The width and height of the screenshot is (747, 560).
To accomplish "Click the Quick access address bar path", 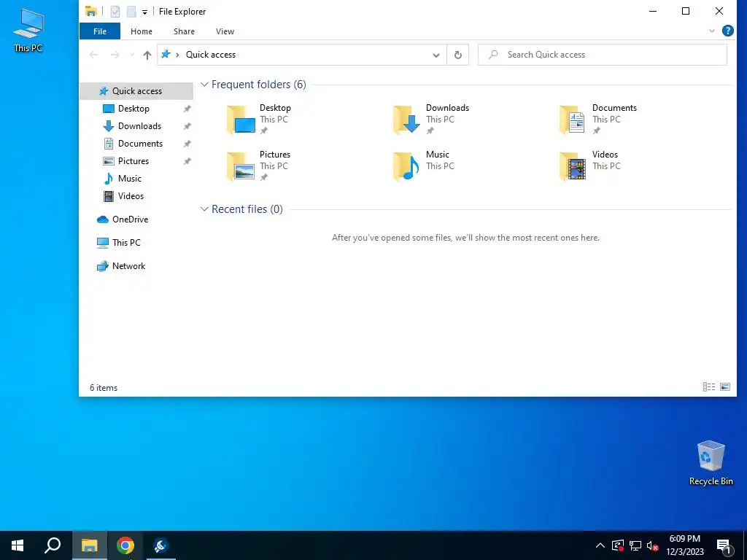I will click(x=211, y=55).
